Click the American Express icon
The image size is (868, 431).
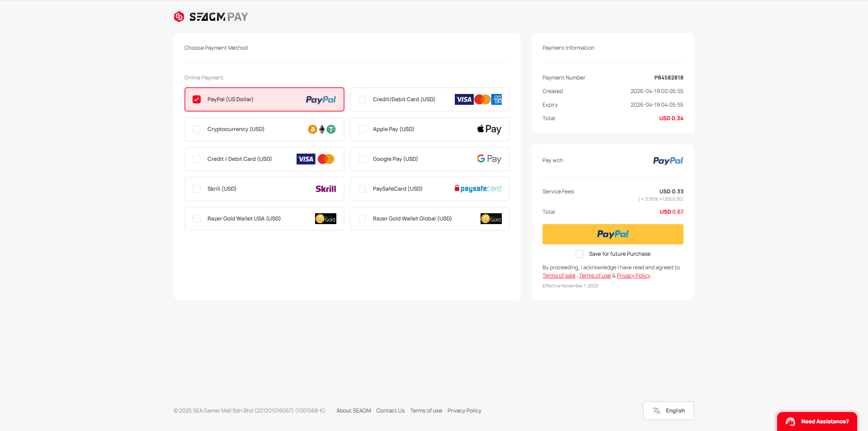pos(496,99)
